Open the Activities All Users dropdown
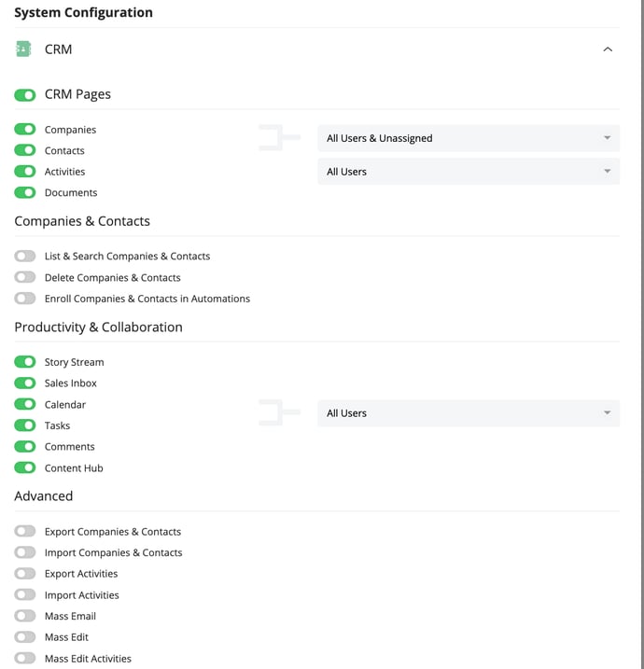Screen dimensions: 644x669 469,172
